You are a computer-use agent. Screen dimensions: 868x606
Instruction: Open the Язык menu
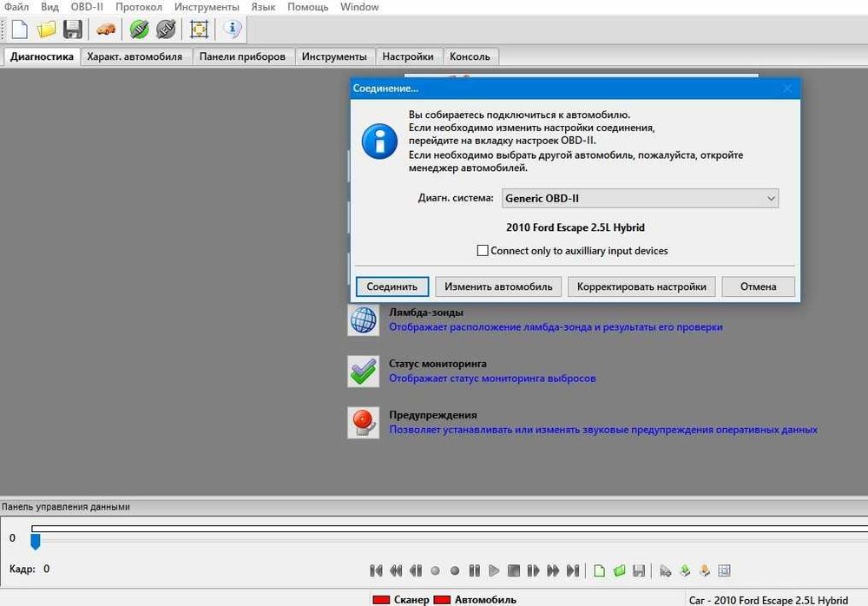pos(263,7)
